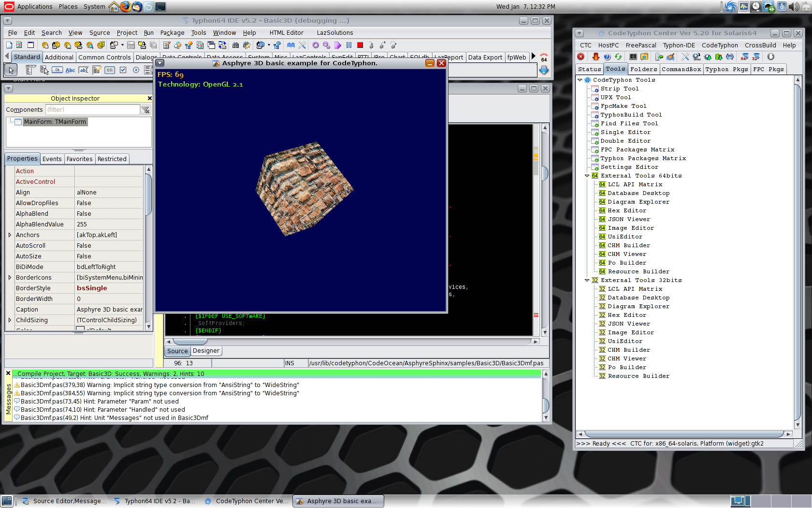Click the Messages panel vertical scrollbar

546,396
